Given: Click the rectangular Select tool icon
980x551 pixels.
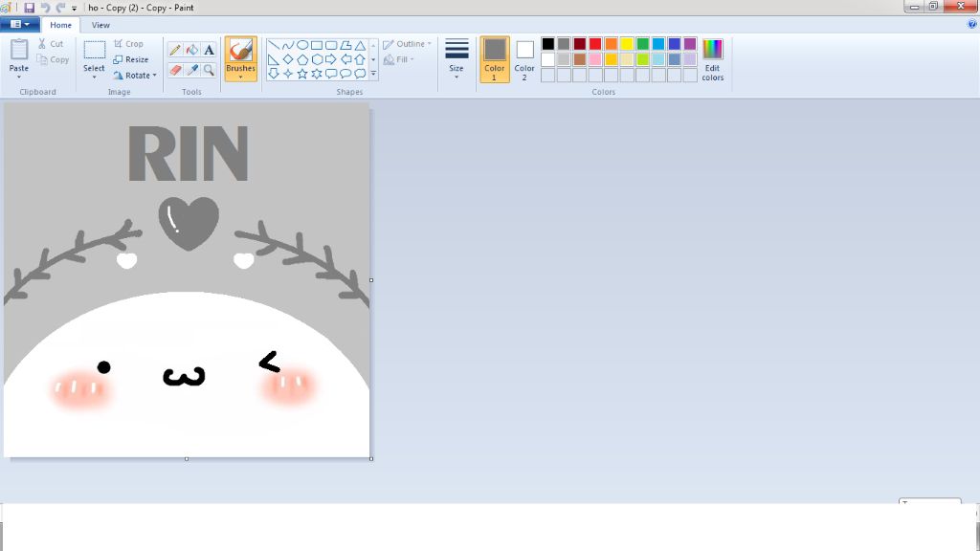Looking at the screenshot, I should 95,50.
